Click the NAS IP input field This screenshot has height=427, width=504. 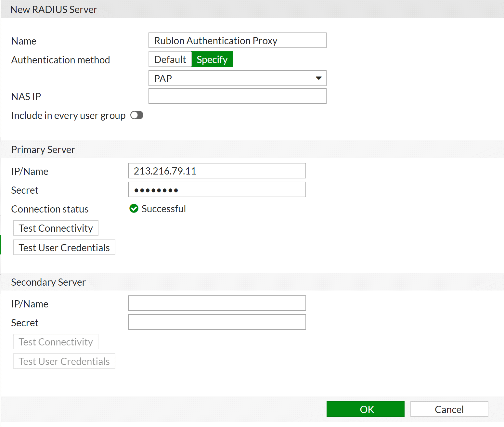[237, 96]
